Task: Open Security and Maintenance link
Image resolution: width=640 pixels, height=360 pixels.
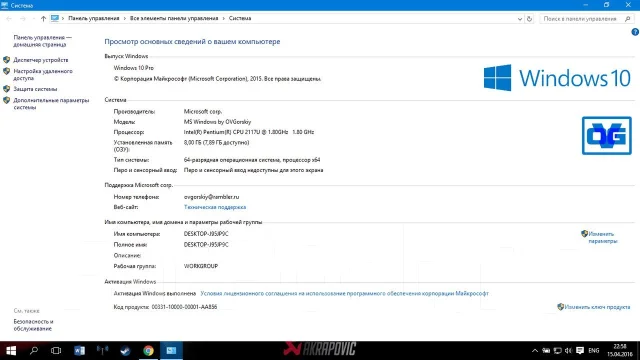Action: [x=33, y=325]
